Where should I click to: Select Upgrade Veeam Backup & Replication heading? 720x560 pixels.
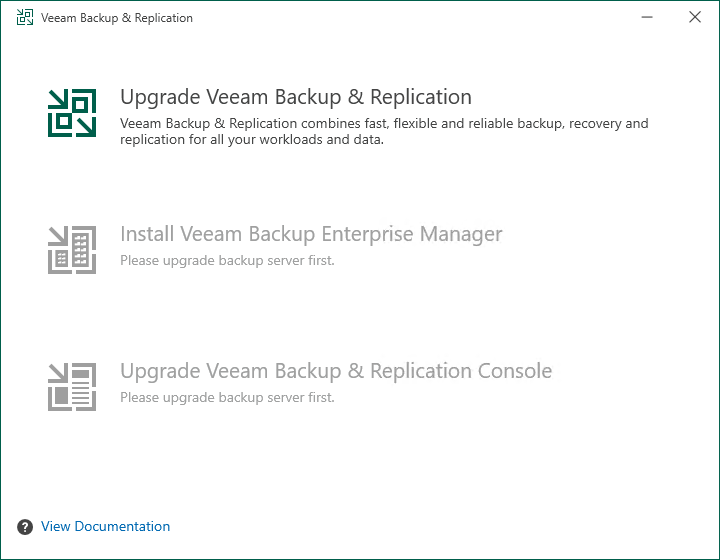(x=295, y=97)
